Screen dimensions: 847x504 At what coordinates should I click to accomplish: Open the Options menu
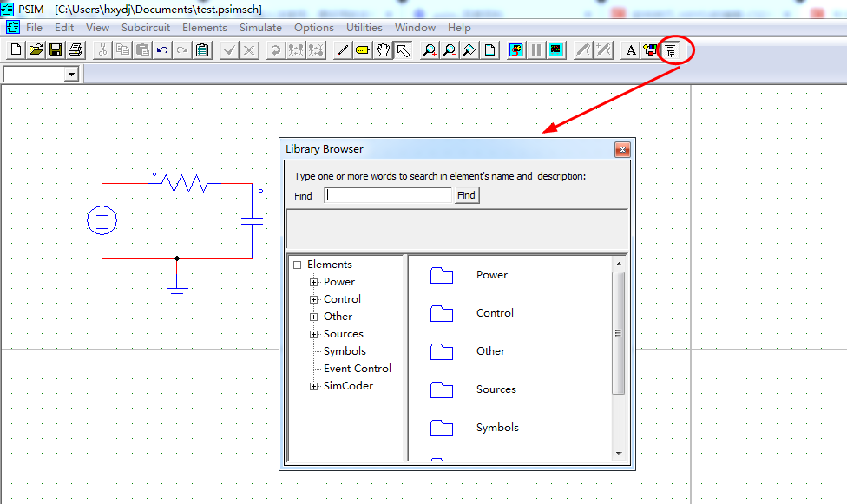(314, 28)
